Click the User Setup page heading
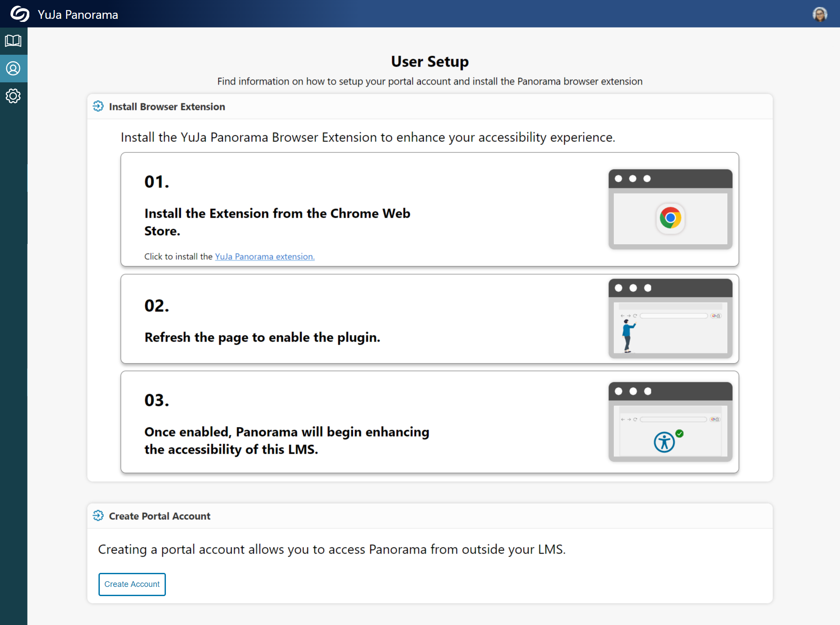This screenshot has height=625, width=840. (x=429, y=62)
